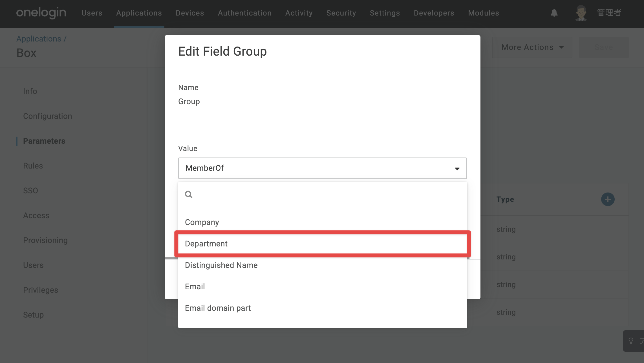Select the Parameters sidebar tab
Viewport: 644px width, 363px height.
(44, 141)
